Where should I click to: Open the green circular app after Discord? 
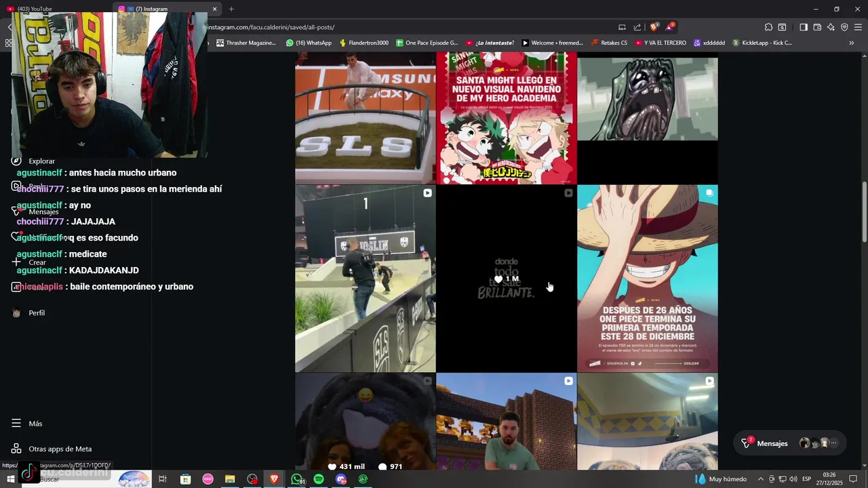coord(363,479)
